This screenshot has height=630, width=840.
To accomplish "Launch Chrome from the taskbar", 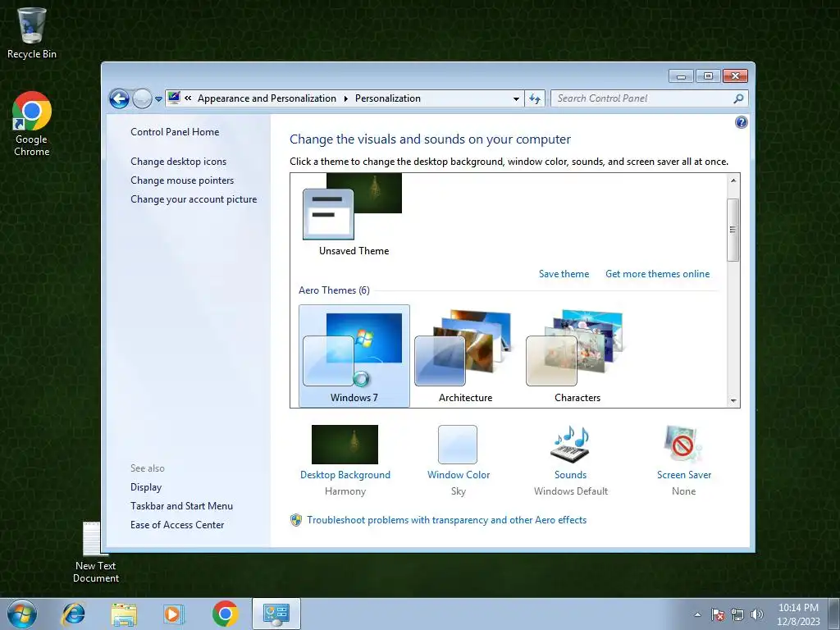I will 225,614.
